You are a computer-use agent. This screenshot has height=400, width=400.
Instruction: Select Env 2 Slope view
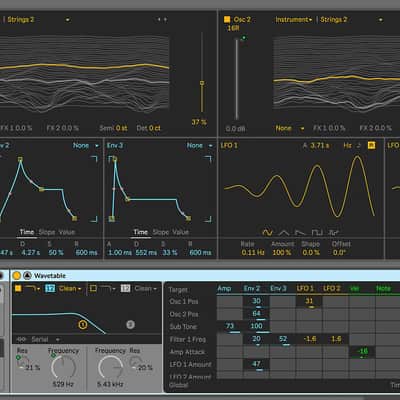coord(47,232)
